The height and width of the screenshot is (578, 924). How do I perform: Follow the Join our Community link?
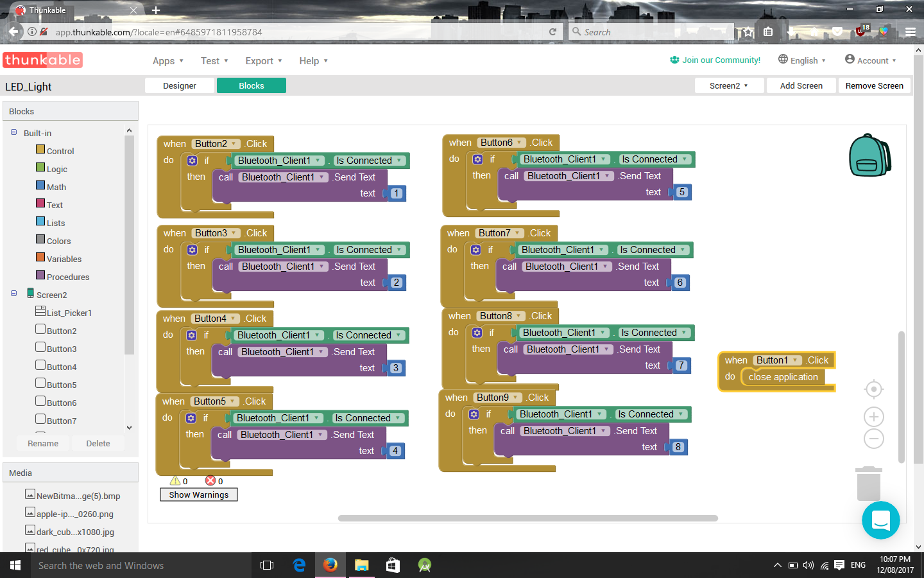[x=715, y=60]
